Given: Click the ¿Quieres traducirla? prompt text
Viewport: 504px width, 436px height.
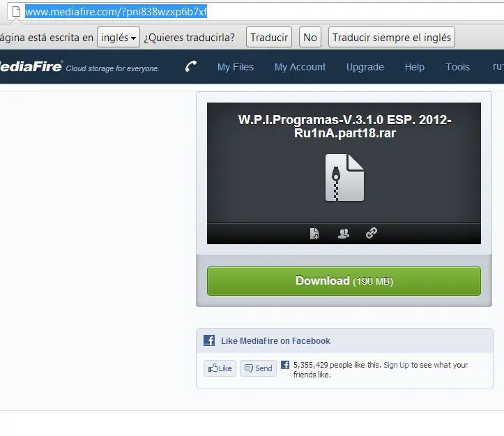Looking at the screenshot, I should (189, 38).
